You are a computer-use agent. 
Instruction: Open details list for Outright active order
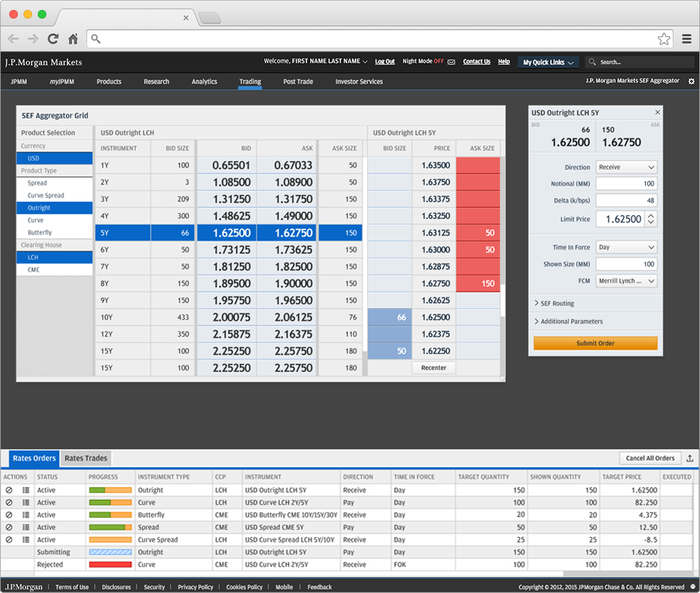click(x=26, y=490)
